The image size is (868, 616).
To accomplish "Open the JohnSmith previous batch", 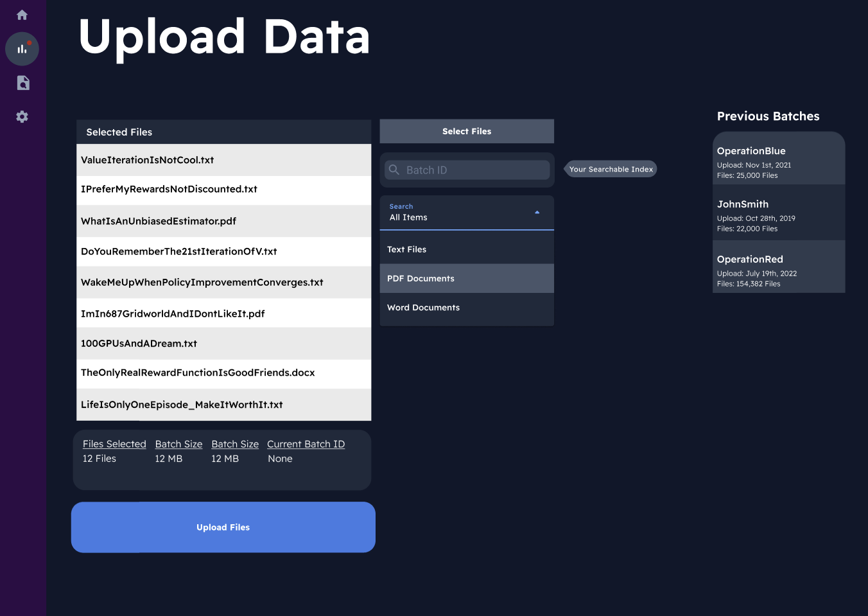I will (x=779, y=213).
